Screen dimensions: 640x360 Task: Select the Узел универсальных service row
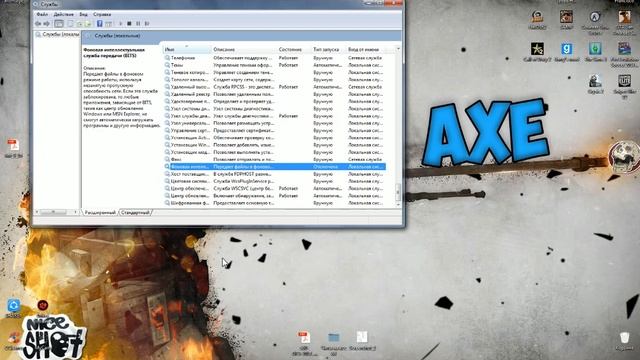[274, 123]
